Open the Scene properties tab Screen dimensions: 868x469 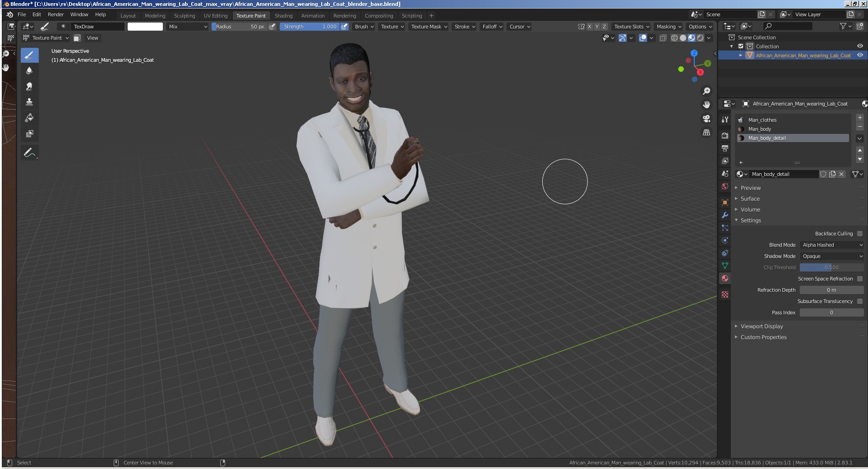[725, 174]
